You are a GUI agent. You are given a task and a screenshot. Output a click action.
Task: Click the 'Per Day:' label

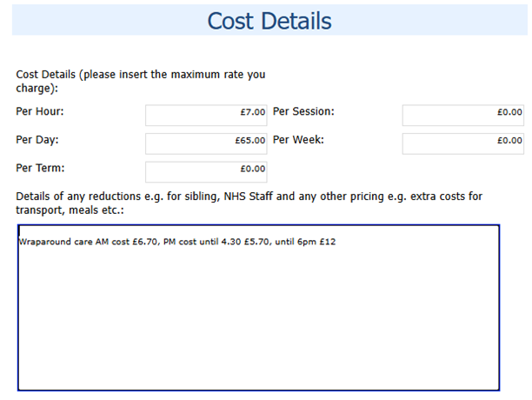[37, 140]
